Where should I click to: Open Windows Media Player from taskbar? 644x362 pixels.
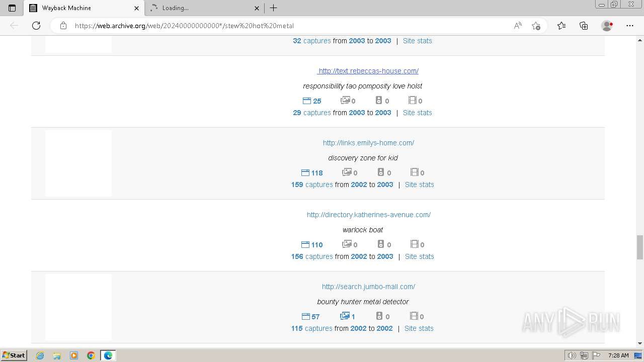(74, 355)
